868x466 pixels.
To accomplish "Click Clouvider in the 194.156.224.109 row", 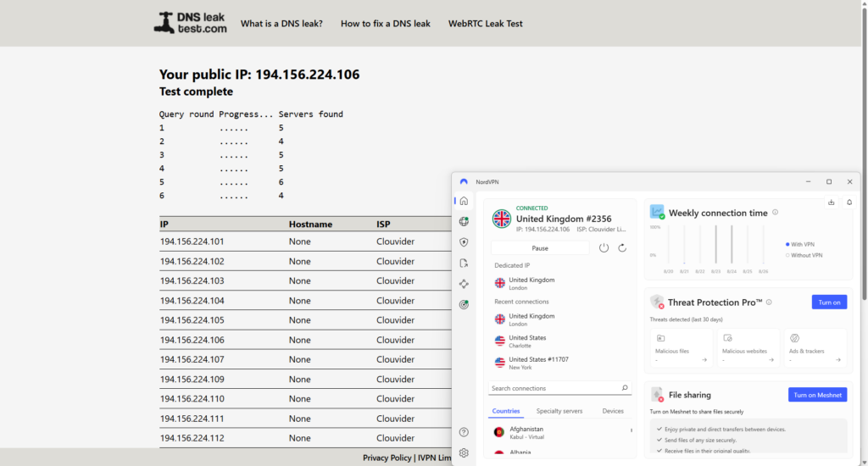I will [395, 379].
